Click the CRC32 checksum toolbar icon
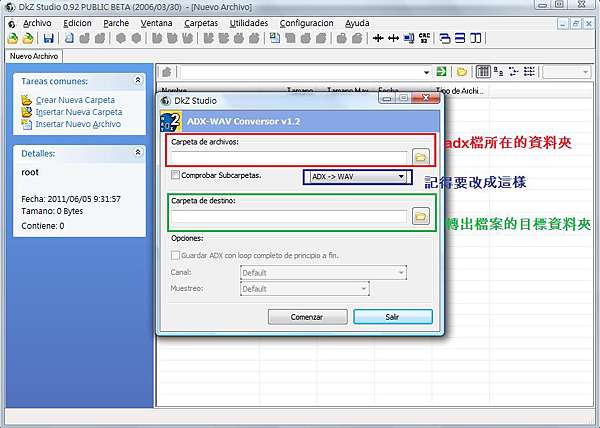This screenshot has width=600, height=428. pyautogui.click(x=424, y=38)
